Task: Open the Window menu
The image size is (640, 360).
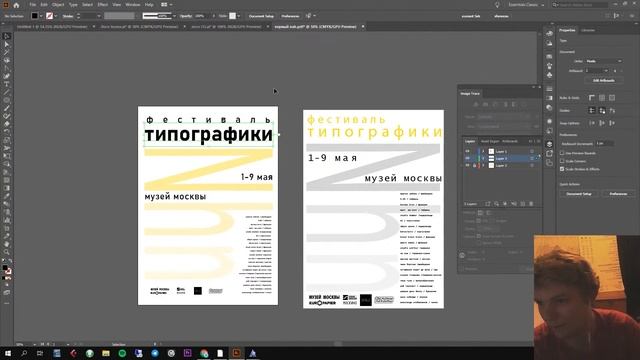Action: 133,5
